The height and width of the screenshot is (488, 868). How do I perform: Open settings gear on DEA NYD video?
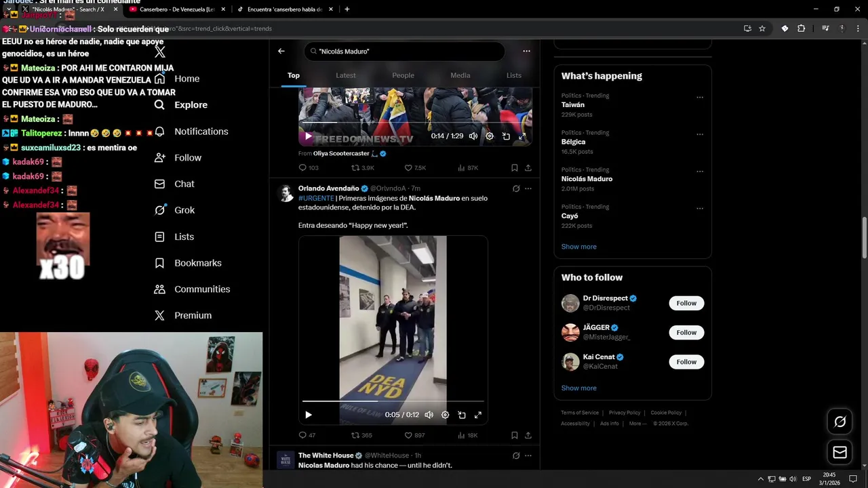click(x=445, y=415)
